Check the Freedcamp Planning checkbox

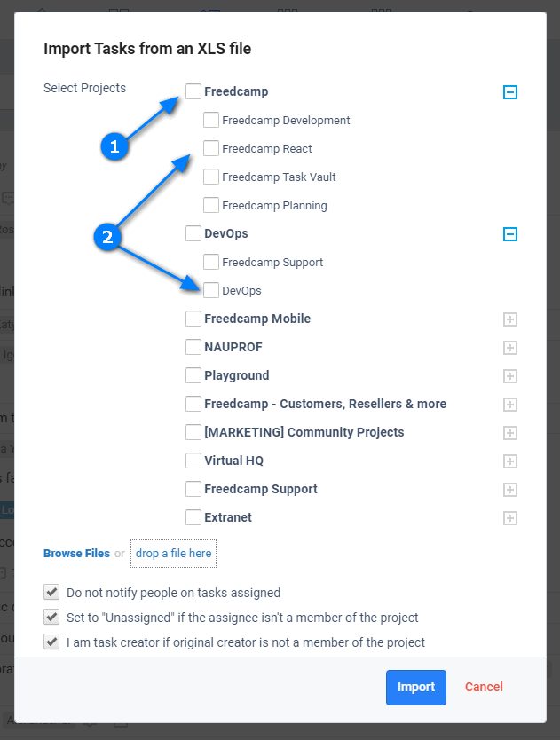pos(211,205)
